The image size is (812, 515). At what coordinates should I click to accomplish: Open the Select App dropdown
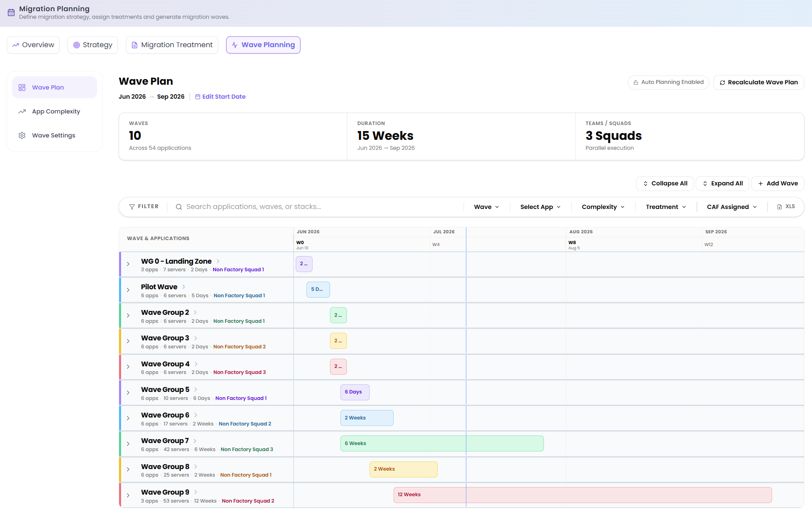pos(540,207)
